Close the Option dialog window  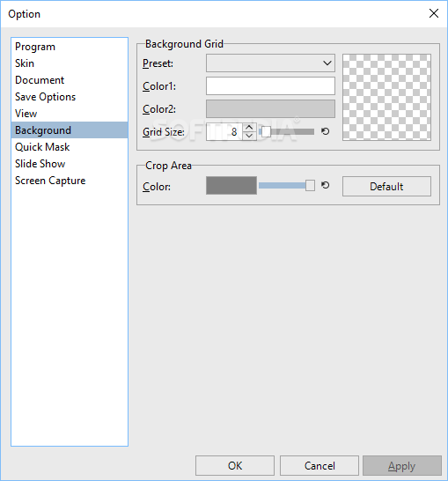pos(434,13)
